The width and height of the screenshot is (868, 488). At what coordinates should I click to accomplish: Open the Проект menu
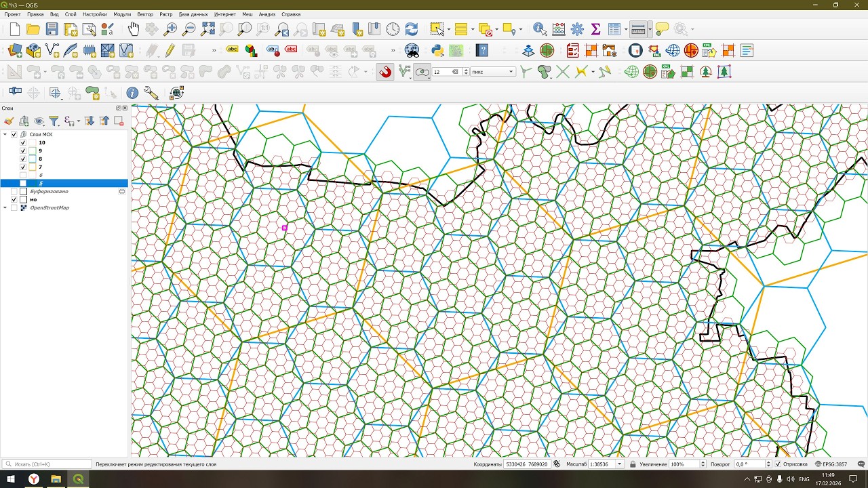coord(12,14)
